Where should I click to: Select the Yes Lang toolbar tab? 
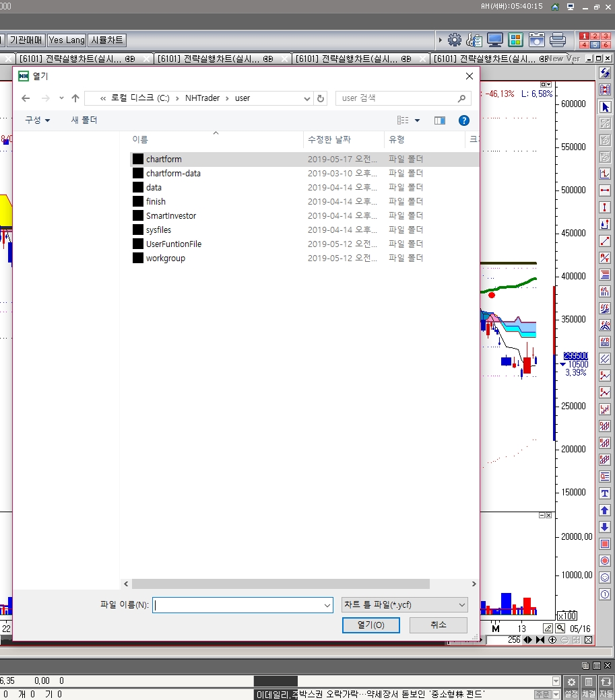pyautogui.click(x=66, y=40)
